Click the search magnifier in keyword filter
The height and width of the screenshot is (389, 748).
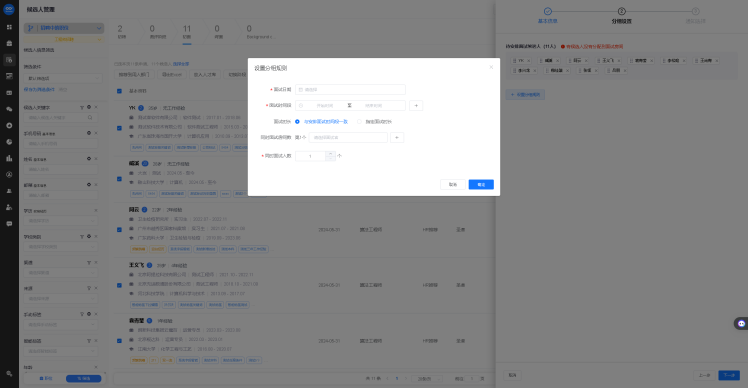(x=90, y=117)
